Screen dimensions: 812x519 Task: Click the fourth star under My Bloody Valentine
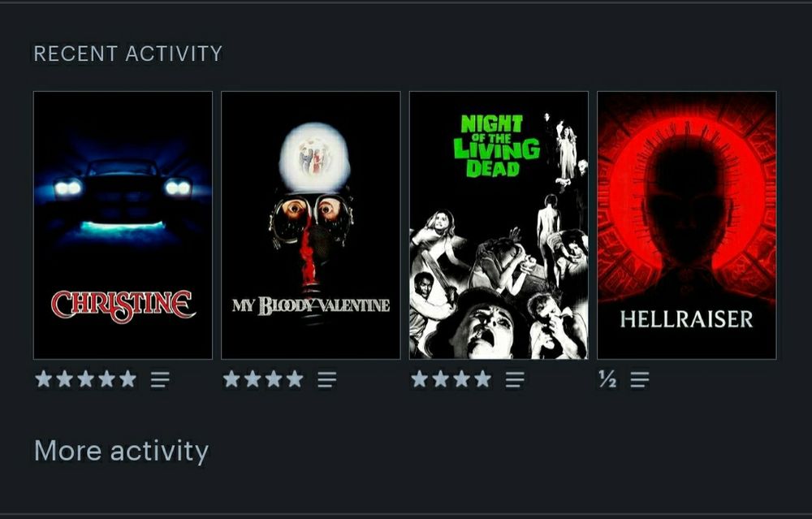(295, 379)
